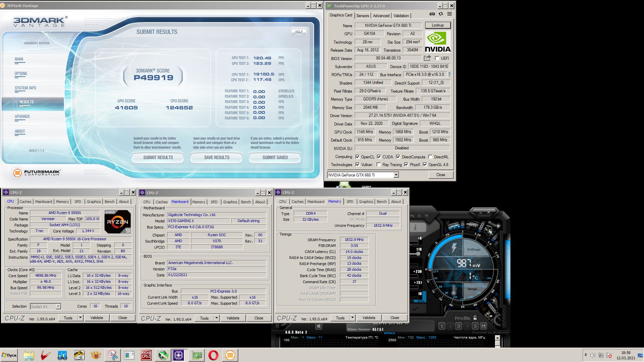Click the GPU-Z refresh icon

pos(441,14)
